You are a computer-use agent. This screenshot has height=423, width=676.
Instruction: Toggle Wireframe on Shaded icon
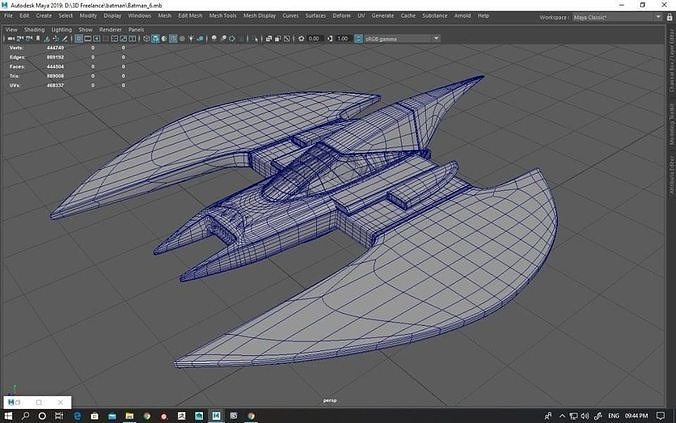tap(173, 38)
